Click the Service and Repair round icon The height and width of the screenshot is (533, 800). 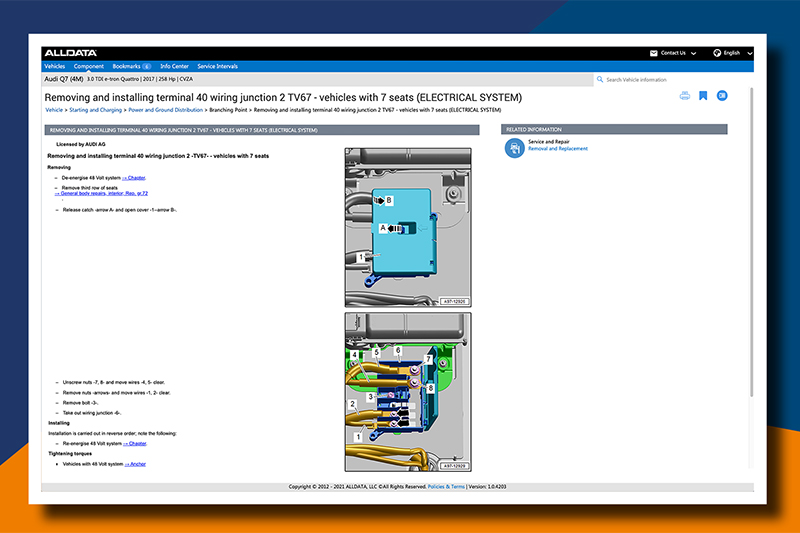pyautogui.click(x=515, y=148)
